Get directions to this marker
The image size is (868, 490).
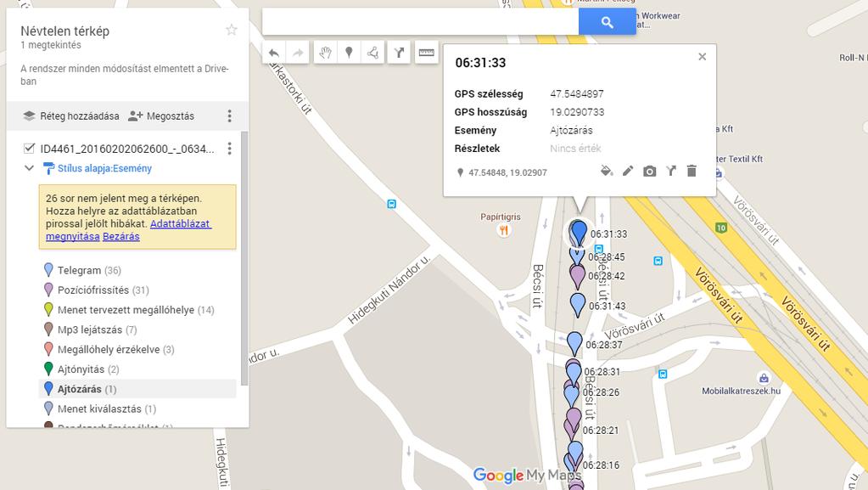point(671,171)
